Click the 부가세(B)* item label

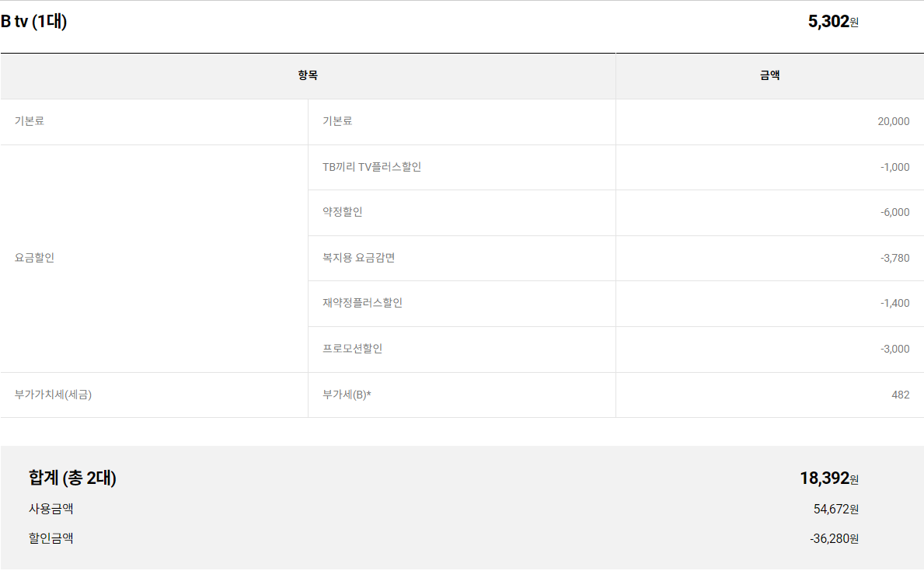click(347, 395)
